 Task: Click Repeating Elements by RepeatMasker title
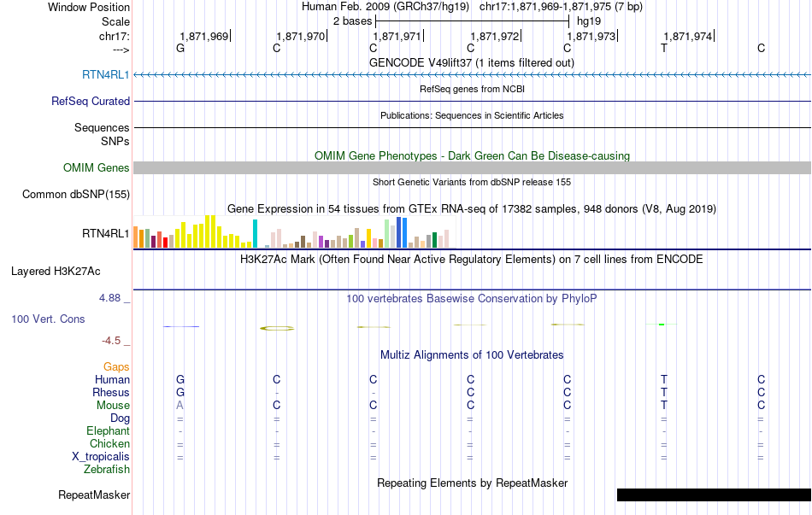click(x=473, y=483)
